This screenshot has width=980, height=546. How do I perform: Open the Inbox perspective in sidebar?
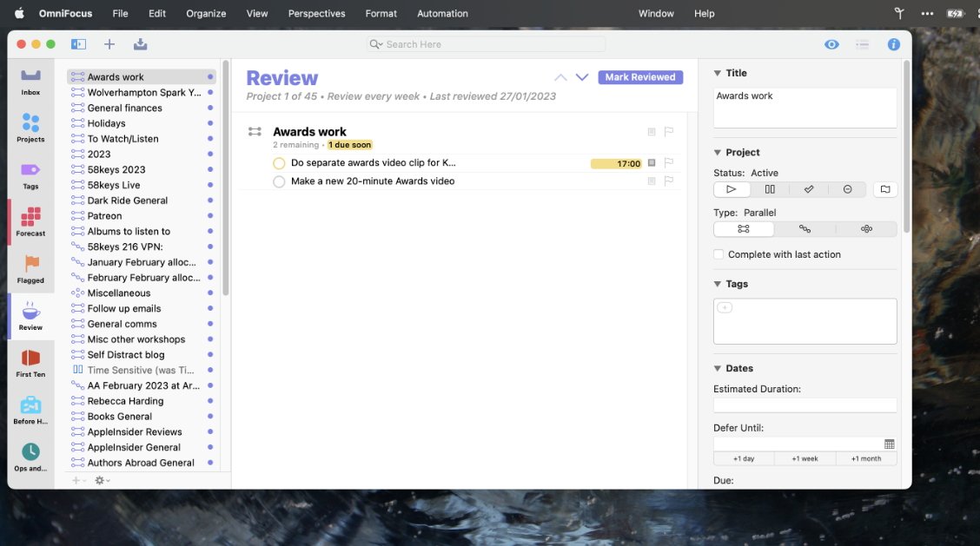pos(30,81)
